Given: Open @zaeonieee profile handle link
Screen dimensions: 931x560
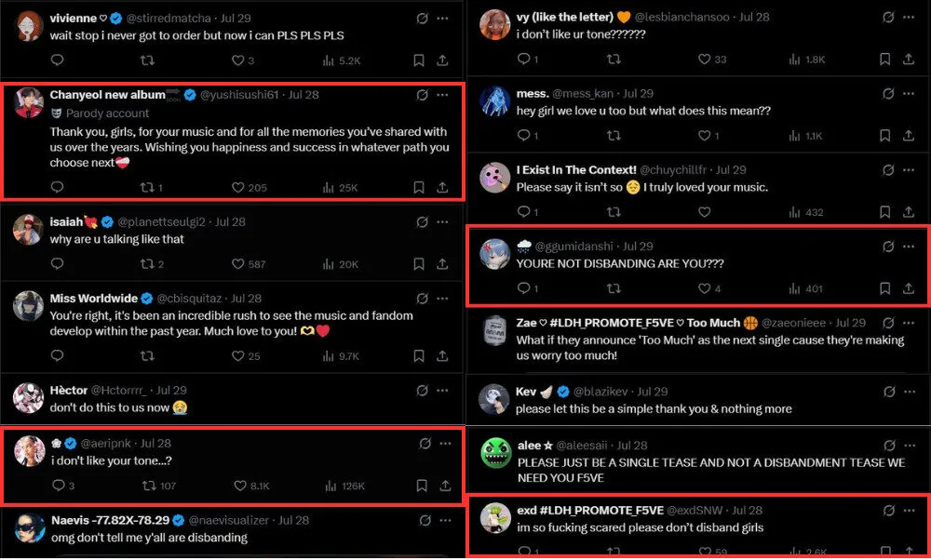Looking at the screenshot, I should tap(795, 323).
